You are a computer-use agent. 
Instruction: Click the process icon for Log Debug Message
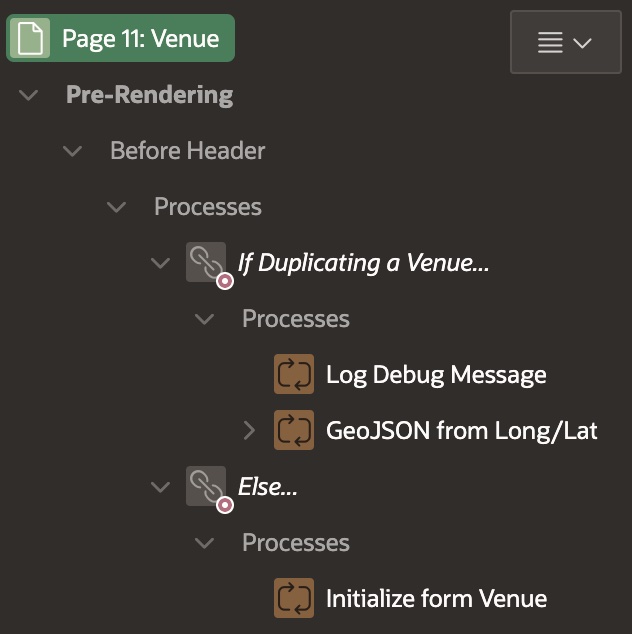coord(294,375)
